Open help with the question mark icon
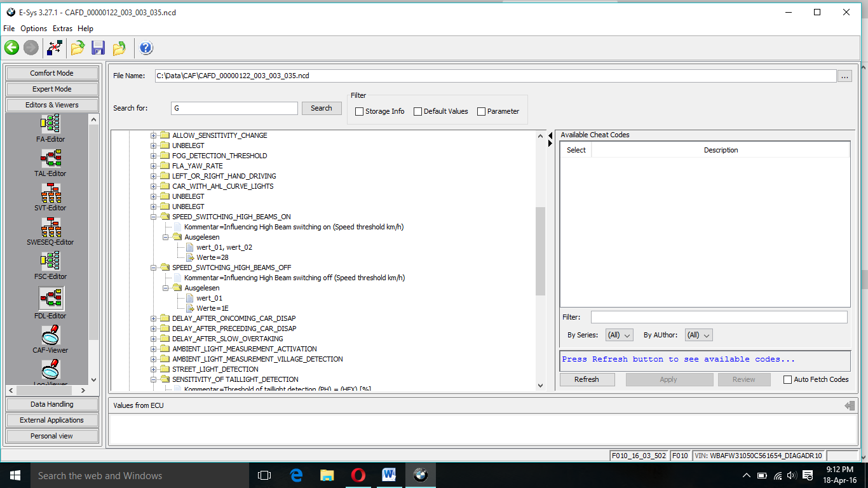 (x=146, y=48)
